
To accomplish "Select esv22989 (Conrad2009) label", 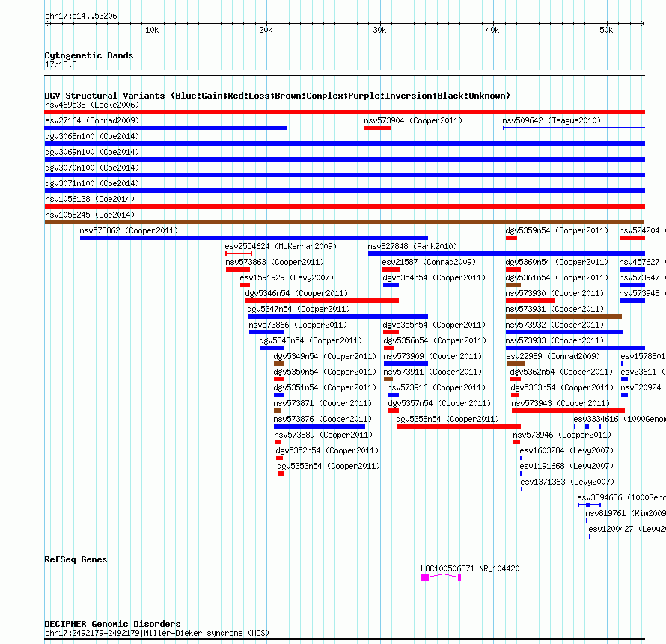I will [553, 356].
